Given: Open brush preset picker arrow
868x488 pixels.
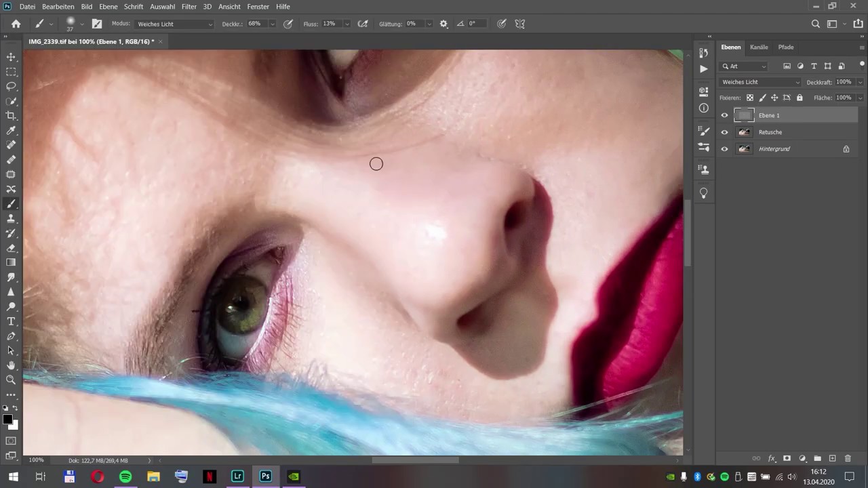Looking at the screenshot, I should click(x=82, y=24).
